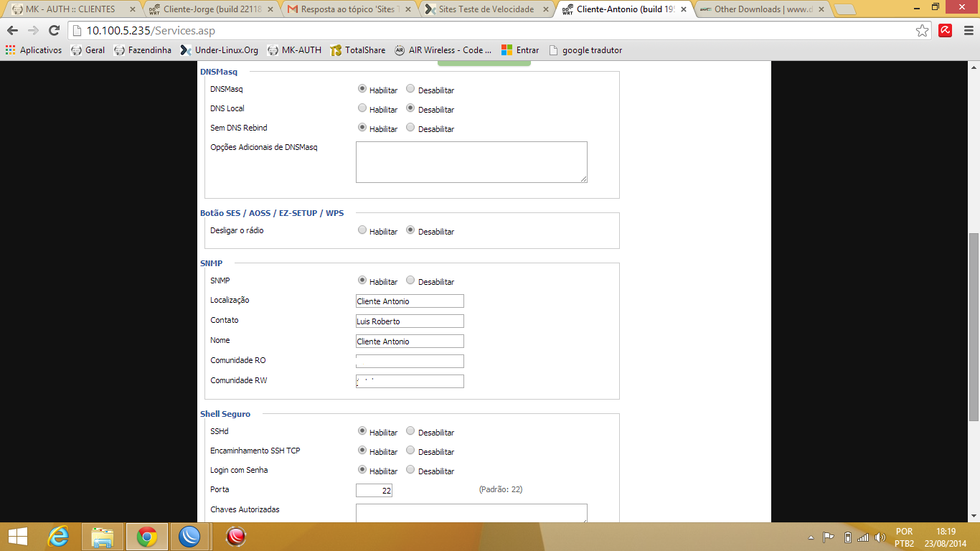Image resolution: width=980 pixels, height=551 pixels.
Task: Click the Comunidade RW input field
Action: [410, 381]
